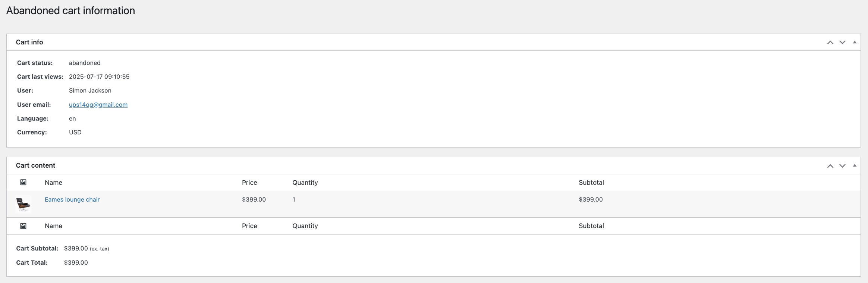Image resolution: width=868 pixels, height=283 pixels.
Task: Select the Eames chair price cell $399.00
Action: pos(254,199)
